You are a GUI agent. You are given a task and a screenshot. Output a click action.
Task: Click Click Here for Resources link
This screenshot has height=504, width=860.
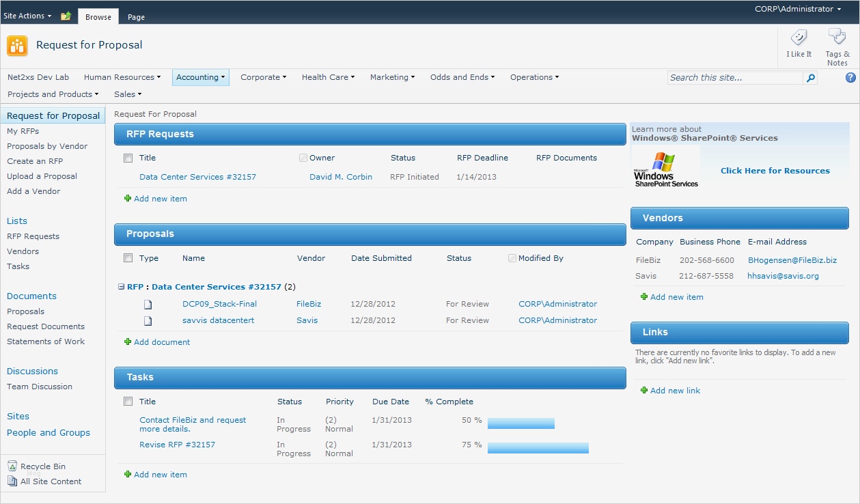(x=775, y=171)
